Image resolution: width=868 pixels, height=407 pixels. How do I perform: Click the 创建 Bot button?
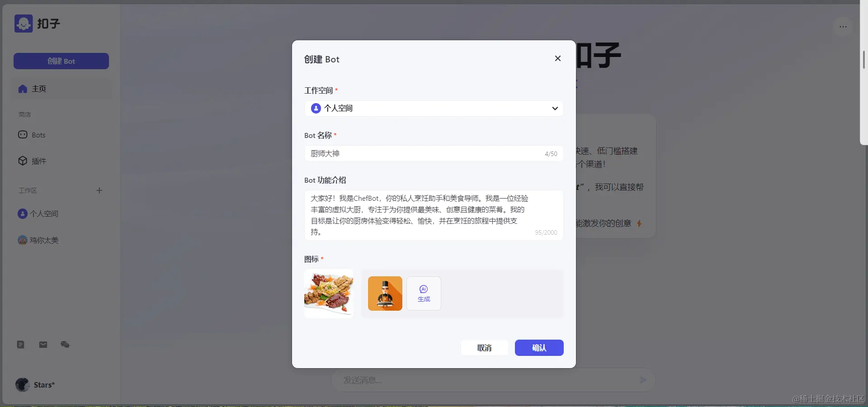61,61
